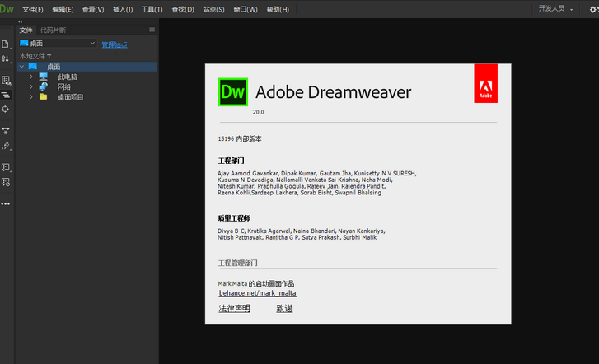
Task: Click the 网络 network icon
Action: click(43, 86)
